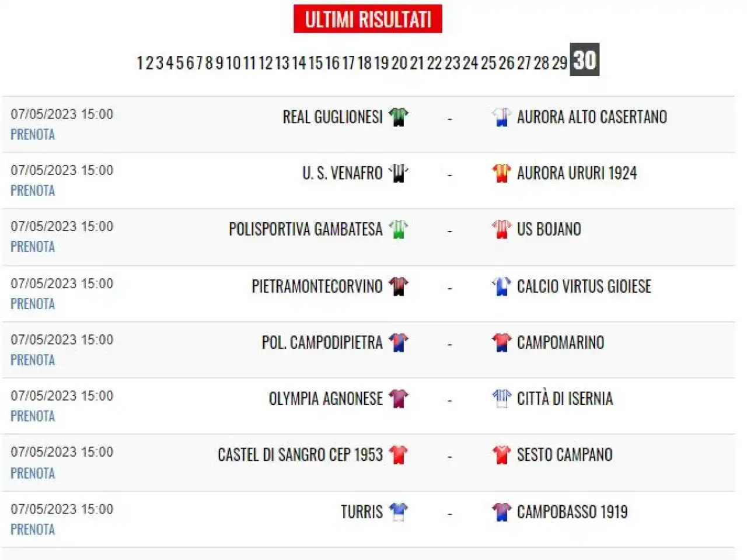Click PRENOTA for Turris match

[x=33, y=530]
